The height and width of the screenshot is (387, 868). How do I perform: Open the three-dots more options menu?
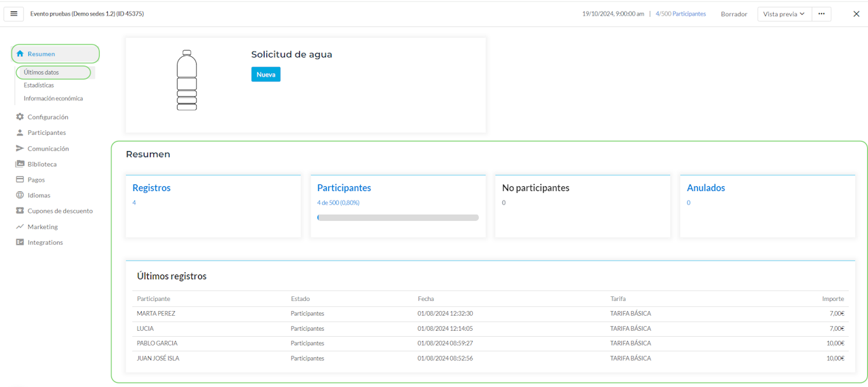[821, 14]
